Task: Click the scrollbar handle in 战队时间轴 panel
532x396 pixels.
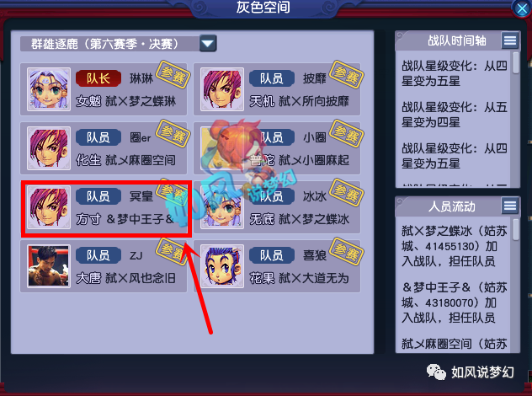Action: tap(516, 62)
